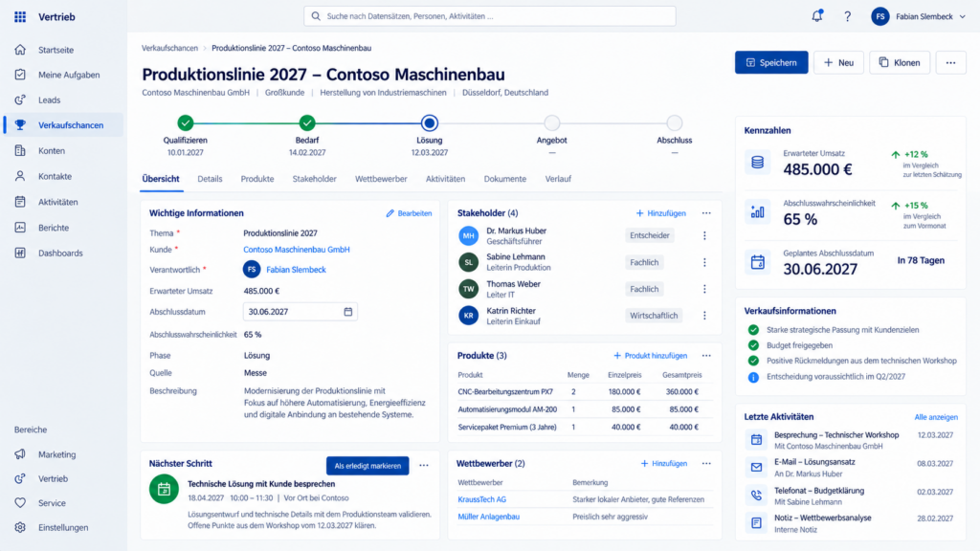Open KraussTech AG competitor link
Screen dimensions: 980x551
(482, 499)
